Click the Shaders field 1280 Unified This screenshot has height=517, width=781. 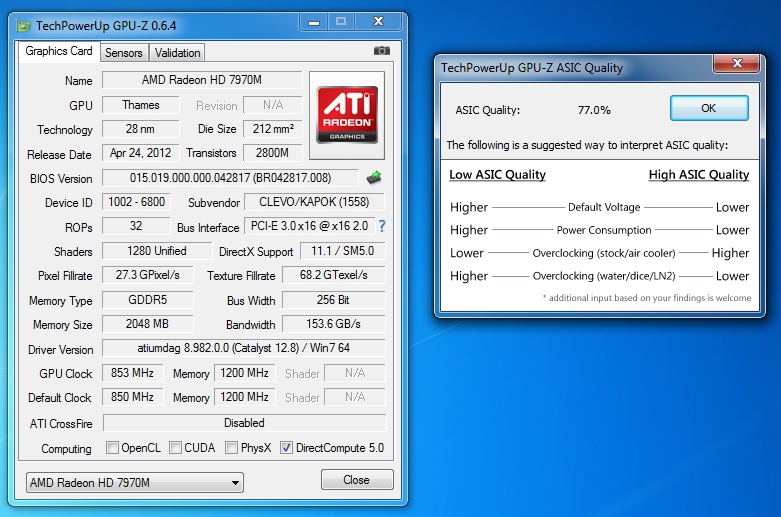coord(156,251)
